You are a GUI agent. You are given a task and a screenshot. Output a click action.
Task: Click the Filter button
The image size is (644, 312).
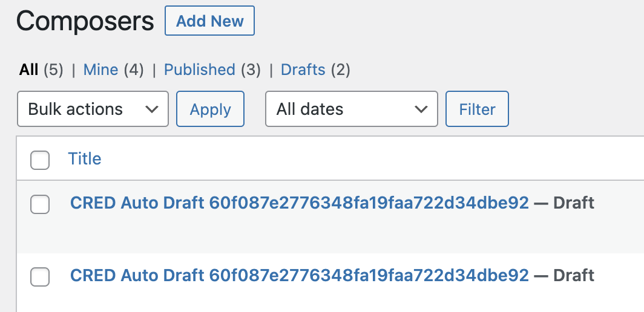point(477,109)
